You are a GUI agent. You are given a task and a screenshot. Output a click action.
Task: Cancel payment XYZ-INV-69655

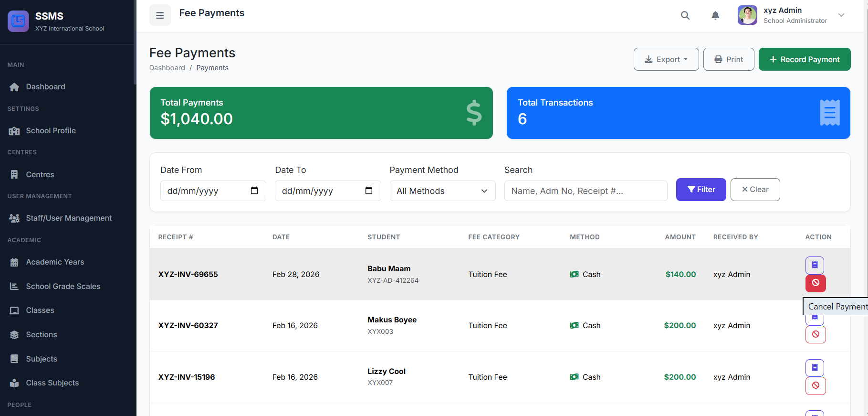click(816, 283)
